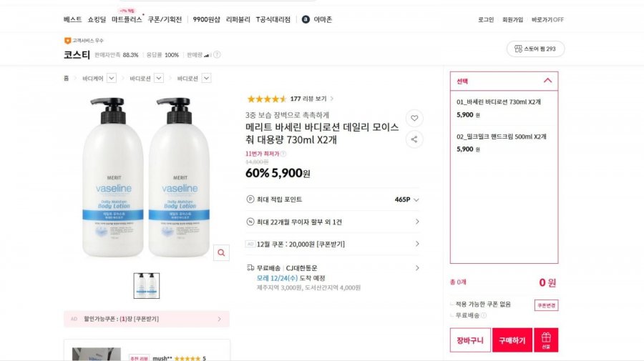Viewport: 644px width, 361px height.
Task: Click the info icon beside 11번가 최저가
Action: point(283,154)
